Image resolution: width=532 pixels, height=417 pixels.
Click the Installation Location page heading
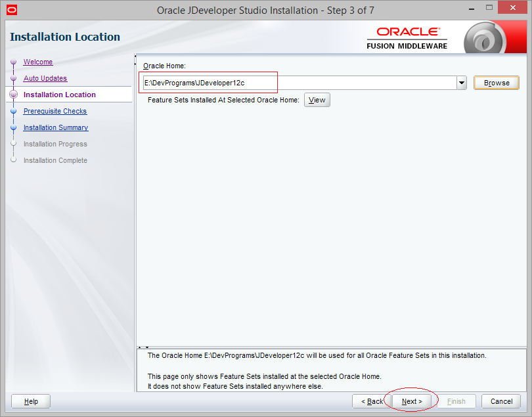(x=65, y=37)
